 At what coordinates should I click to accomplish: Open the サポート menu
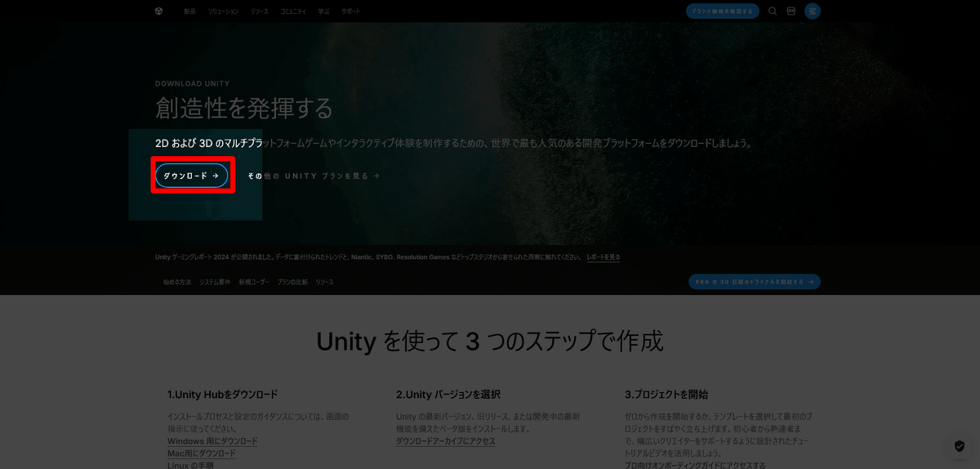point(350,11)
